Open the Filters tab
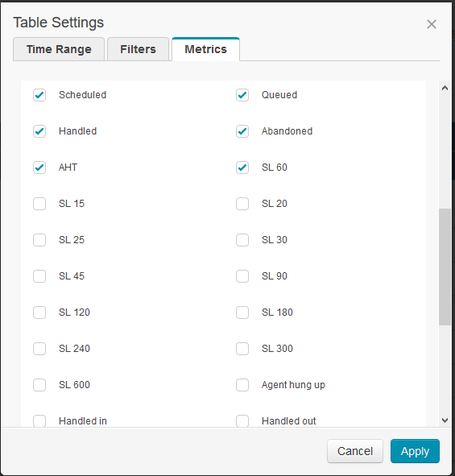The image size is (455, 476). pos(138,49)
